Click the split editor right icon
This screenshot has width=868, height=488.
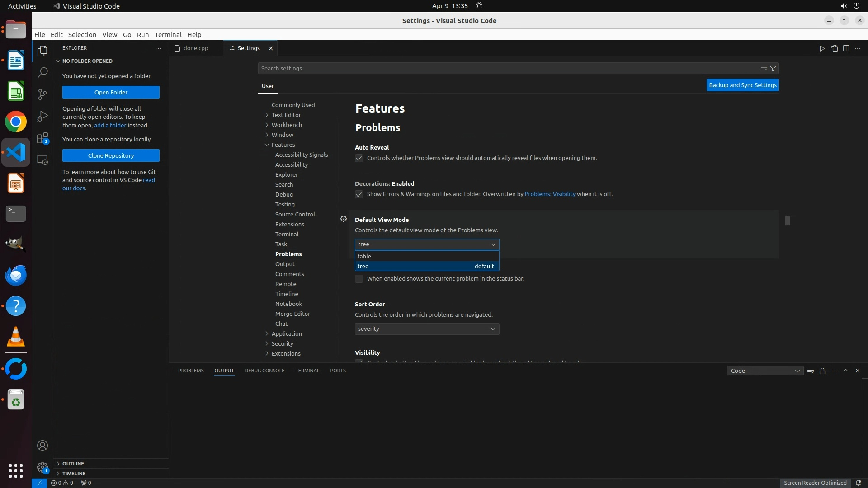pos(846,48)
